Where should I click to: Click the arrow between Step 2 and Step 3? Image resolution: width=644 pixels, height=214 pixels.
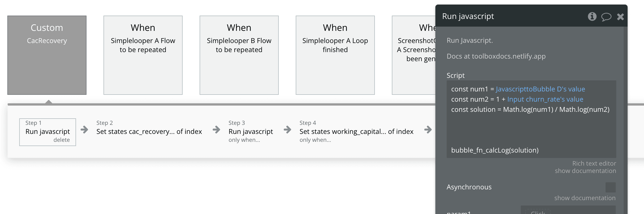click(x=216, y=130)
